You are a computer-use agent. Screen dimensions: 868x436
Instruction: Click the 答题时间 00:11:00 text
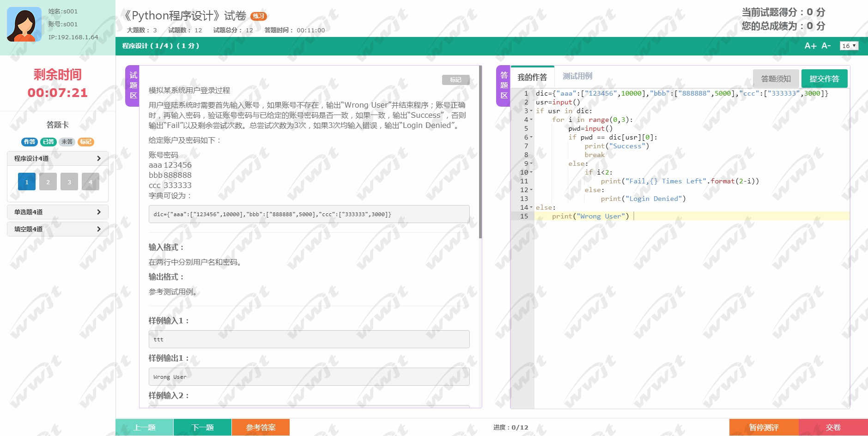coord(295,30)
